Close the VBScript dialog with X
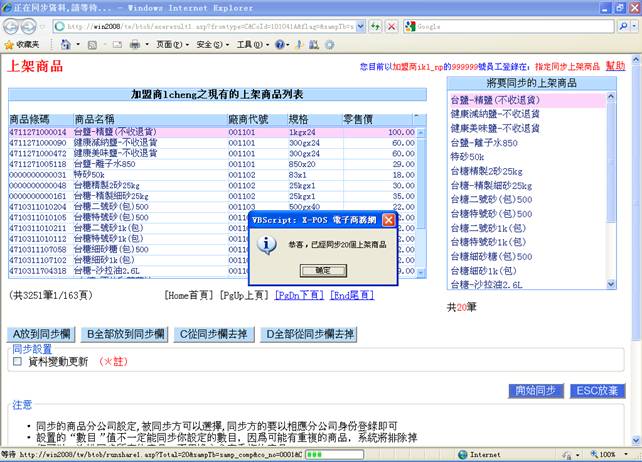This screenshot has height=462, width=642. pyautogui.click(x=389, y=219)
